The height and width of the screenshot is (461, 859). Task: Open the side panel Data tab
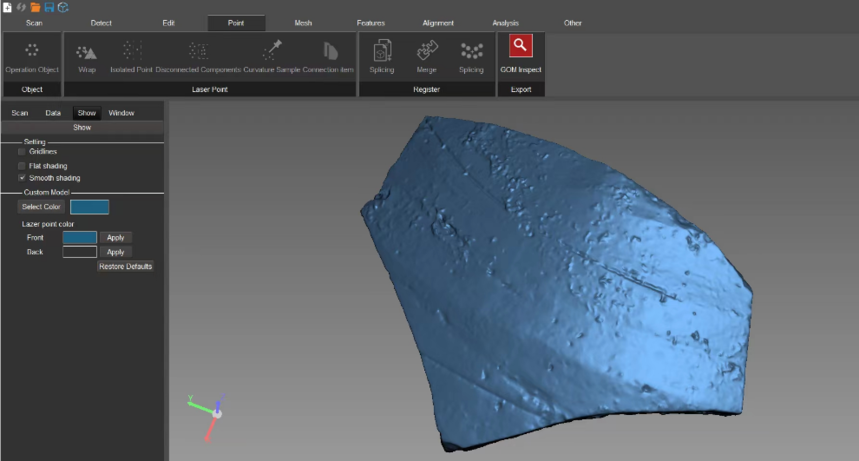coord(53,113)
